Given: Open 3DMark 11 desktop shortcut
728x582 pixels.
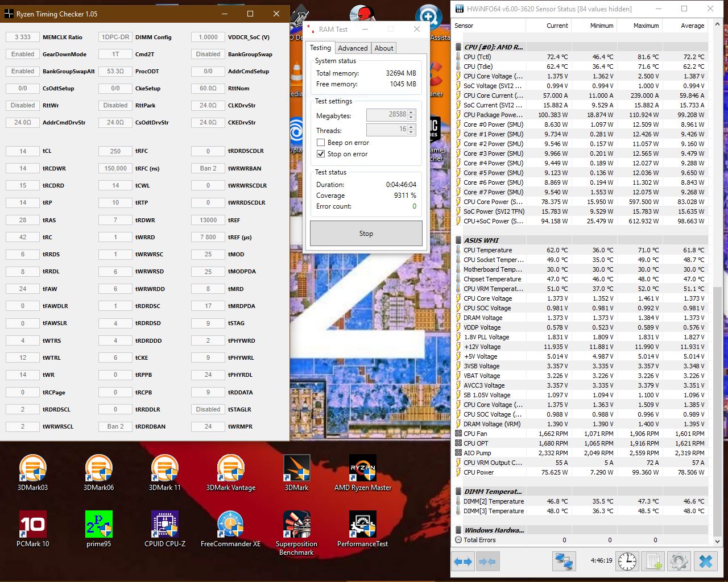Looking at the screenshot, I should pos(165,472).
